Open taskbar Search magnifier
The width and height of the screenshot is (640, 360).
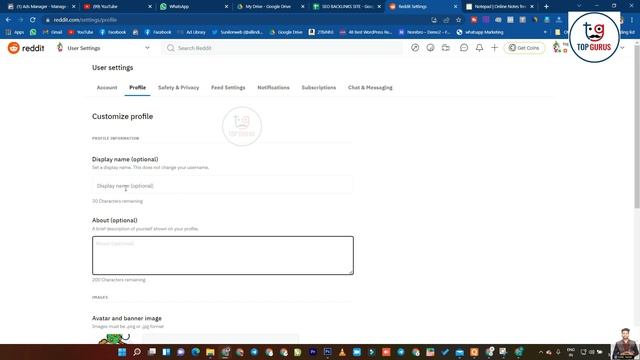137,352
